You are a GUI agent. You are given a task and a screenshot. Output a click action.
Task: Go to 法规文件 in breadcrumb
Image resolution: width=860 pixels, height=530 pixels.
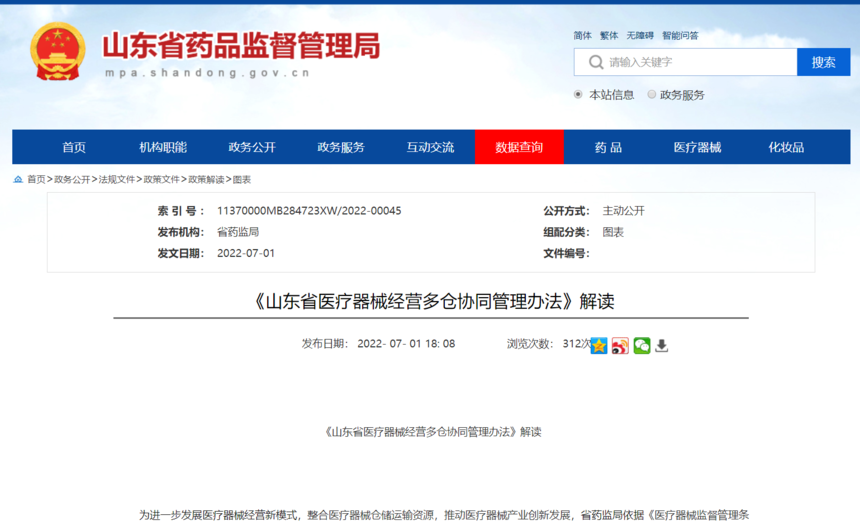point(116,179)
